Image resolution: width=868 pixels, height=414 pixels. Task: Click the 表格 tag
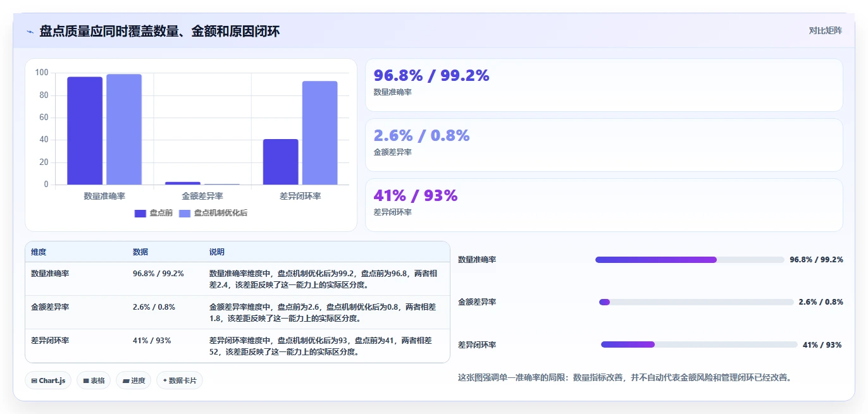coord(94,381)
